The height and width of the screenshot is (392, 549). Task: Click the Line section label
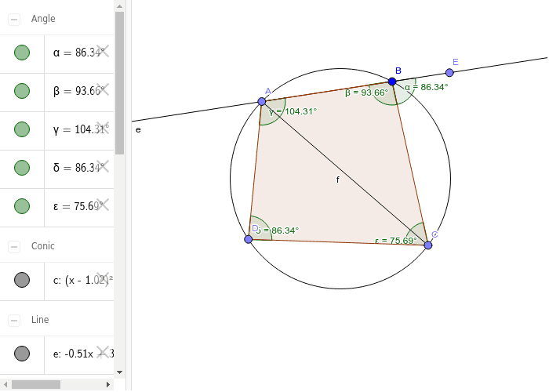click(x=40, y=320)
